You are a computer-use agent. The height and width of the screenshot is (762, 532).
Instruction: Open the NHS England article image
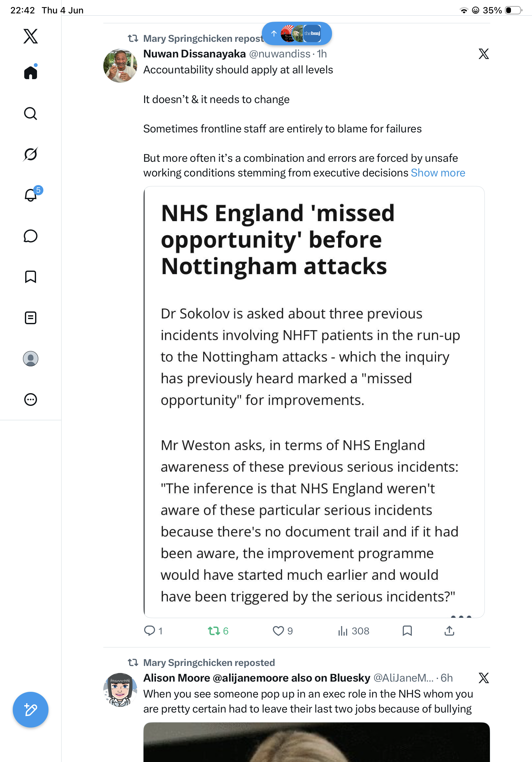click(x=314, y=401)
